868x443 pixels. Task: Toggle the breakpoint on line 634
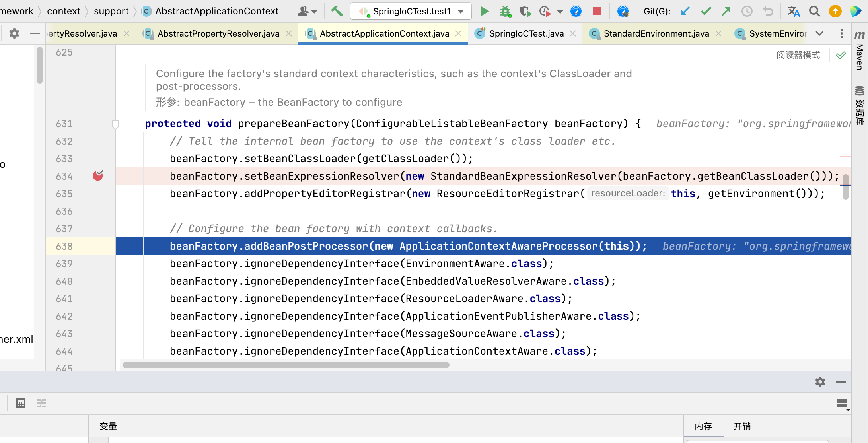tap(98, 175)
